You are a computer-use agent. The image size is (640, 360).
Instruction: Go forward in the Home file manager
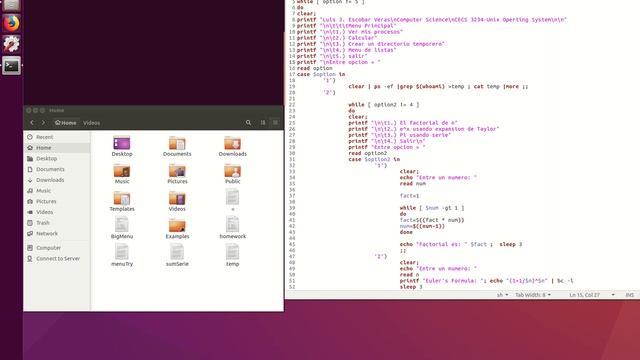[43, 122]
